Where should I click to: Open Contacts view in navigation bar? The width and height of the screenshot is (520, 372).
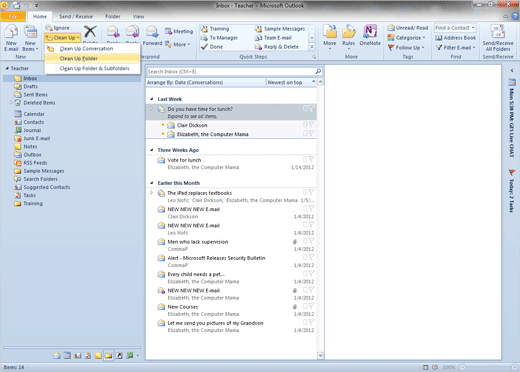(77, 356)
